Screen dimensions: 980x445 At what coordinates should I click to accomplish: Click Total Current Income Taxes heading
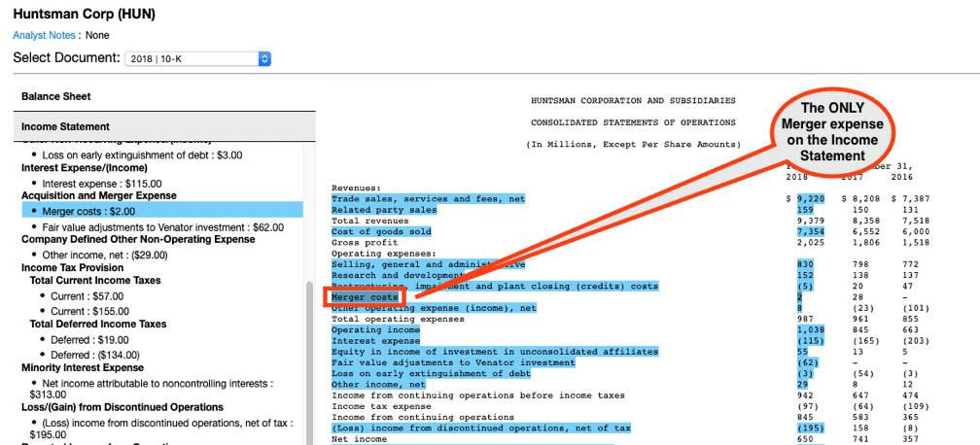[x=95, y=281]
